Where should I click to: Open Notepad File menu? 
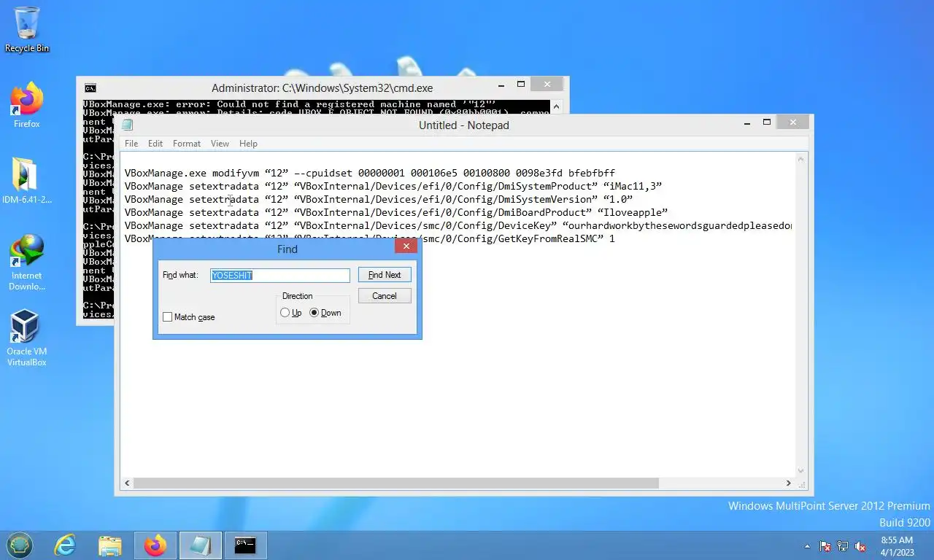[131, 144]
